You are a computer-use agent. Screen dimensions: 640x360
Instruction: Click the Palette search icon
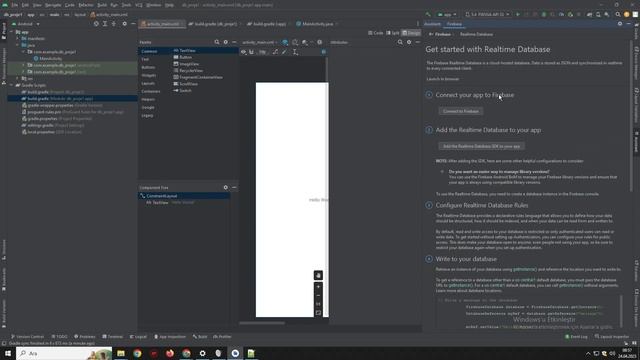[x=217, y=42]
